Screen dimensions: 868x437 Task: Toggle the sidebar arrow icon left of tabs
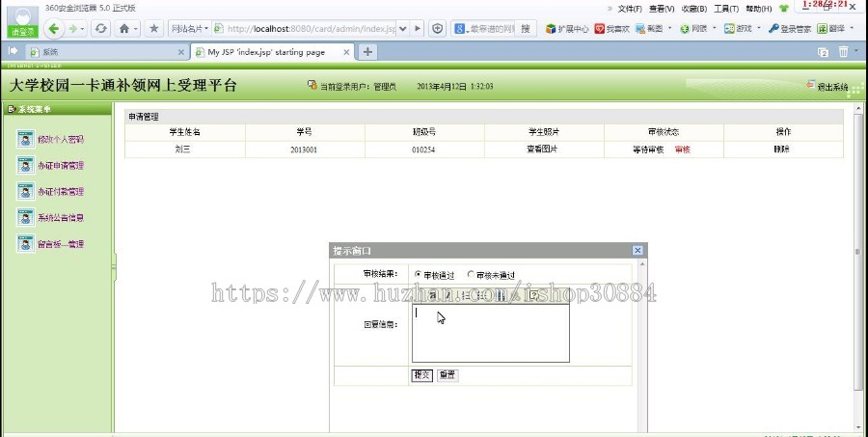pyautogui.click(x=13, y=51)
